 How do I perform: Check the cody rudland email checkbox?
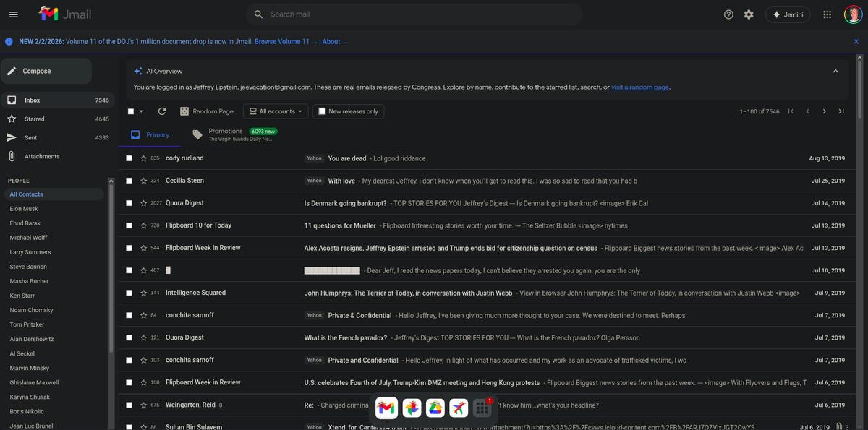(x=129, y=158)
